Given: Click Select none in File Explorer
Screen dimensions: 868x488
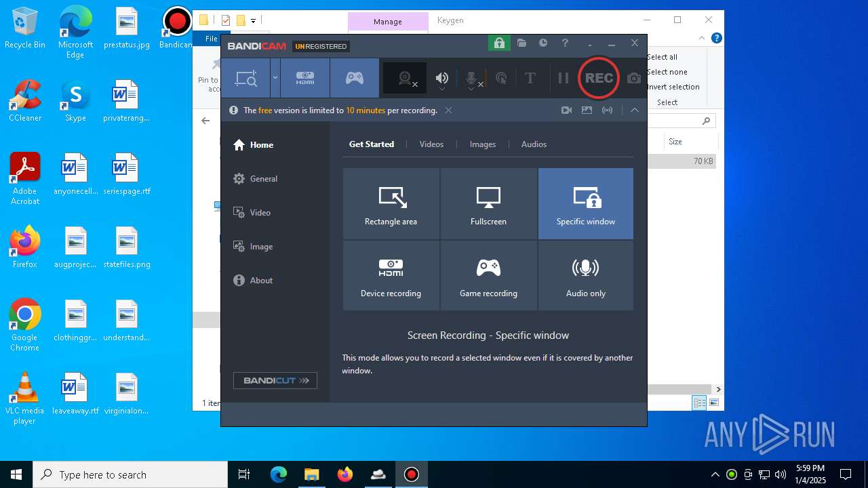Looking at the screenshot, I should coord(667,72).
